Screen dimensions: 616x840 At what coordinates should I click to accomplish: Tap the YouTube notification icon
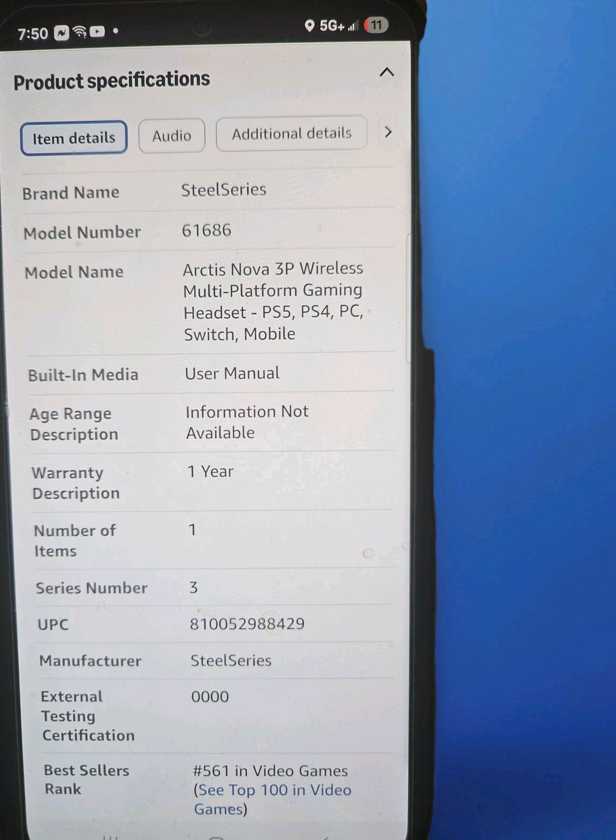pos(97,32)
